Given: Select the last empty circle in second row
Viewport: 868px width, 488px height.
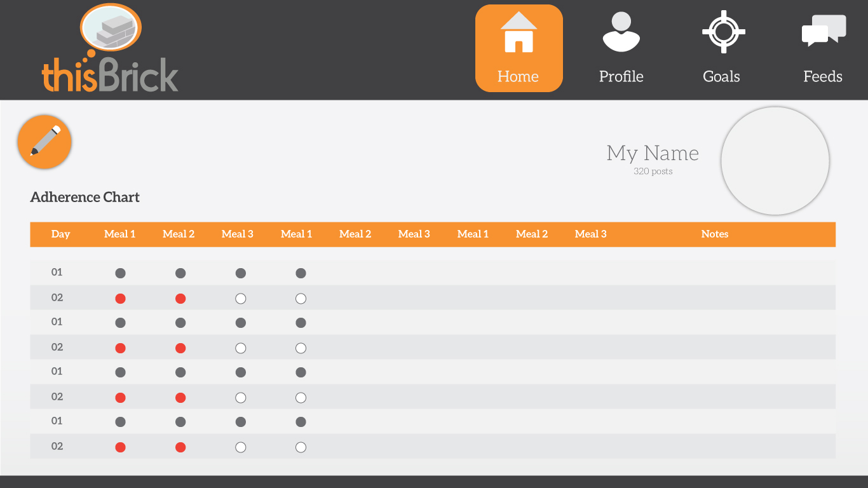Looking at the screenshot, I should tap(301, 299).
